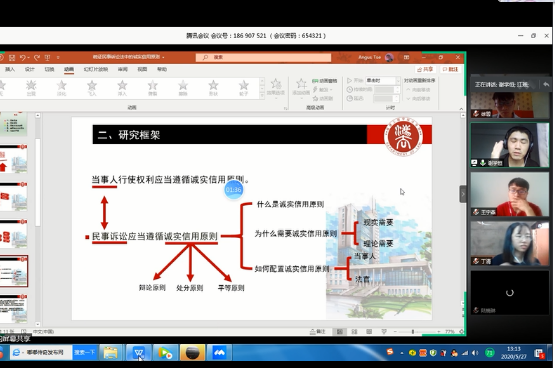This screenshot has width=555, height=369.
Task: Click the Comments button in the ribbon
Action: point(450,69)
